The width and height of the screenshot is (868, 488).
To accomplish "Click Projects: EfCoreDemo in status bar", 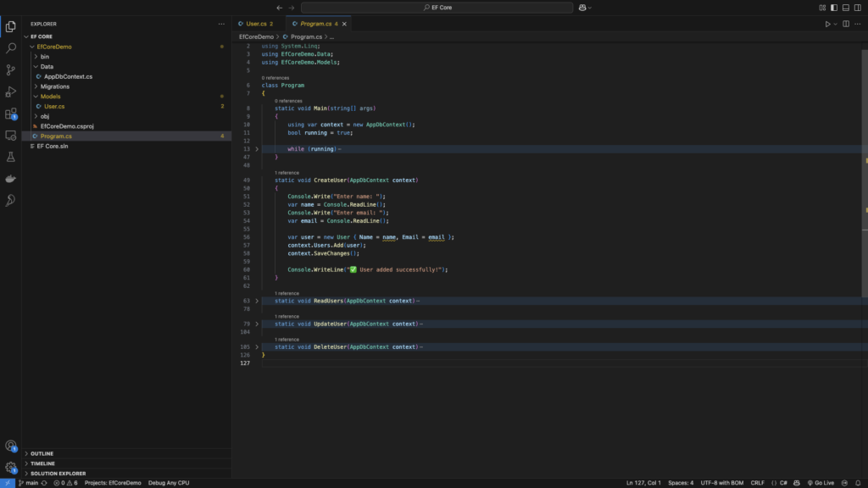I will (x=113, y=483).
